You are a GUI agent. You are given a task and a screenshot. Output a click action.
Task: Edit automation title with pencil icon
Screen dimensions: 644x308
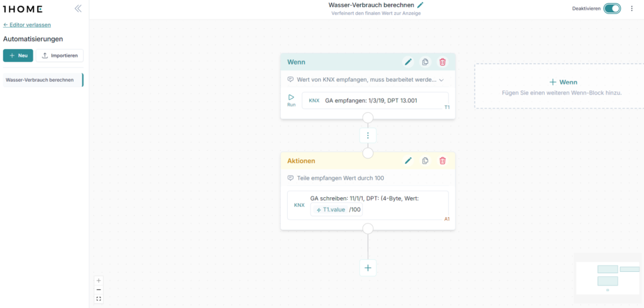(x=420, y=5)
